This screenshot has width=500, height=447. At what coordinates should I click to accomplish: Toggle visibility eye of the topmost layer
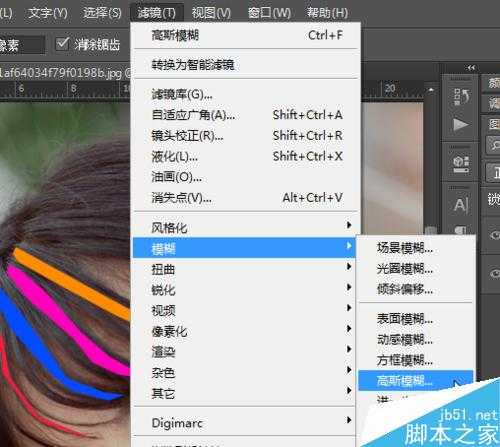pos(495,235)
